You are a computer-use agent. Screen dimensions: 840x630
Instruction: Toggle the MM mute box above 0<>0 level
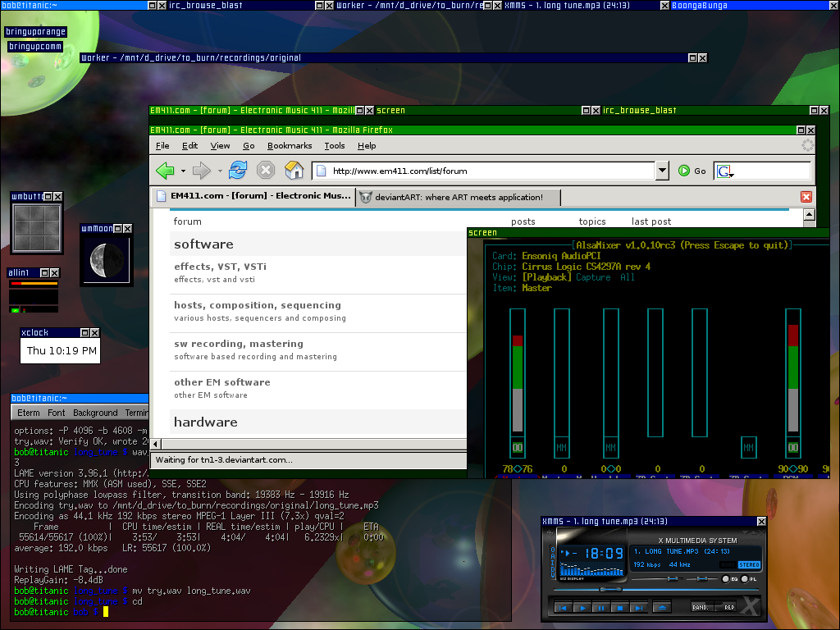[610, 447]
